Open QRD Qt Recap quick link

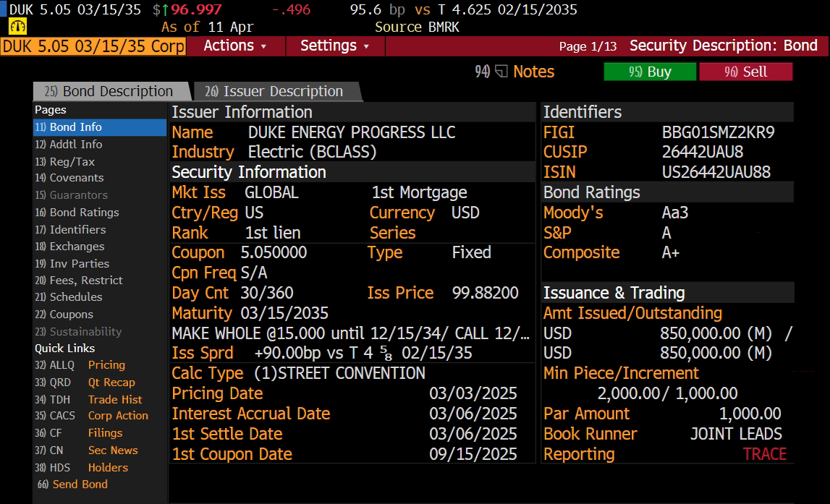pyautogui.click(x=85, y=383)
